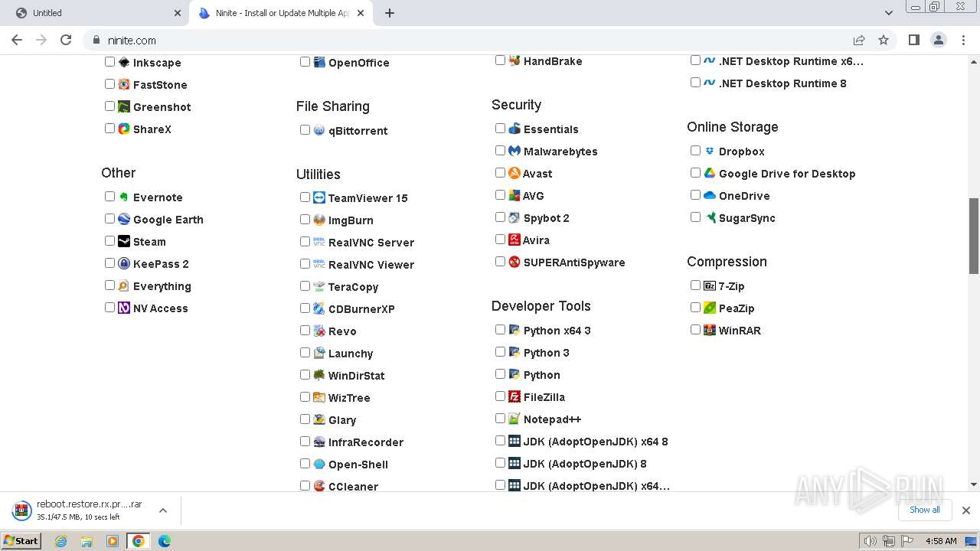Toggle the browser side panel
980x551 pixels.
(913, 40)
